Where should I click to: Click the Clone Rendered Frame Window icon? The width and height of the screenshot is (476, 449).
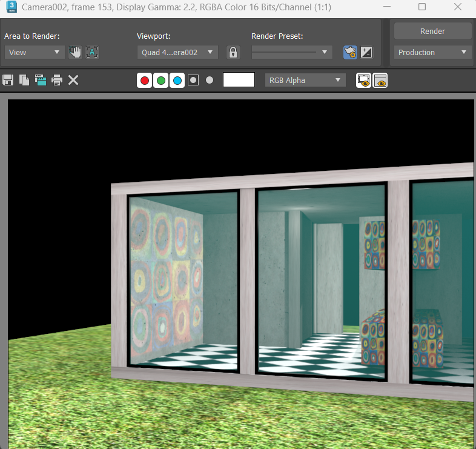[x=41, y=80]
